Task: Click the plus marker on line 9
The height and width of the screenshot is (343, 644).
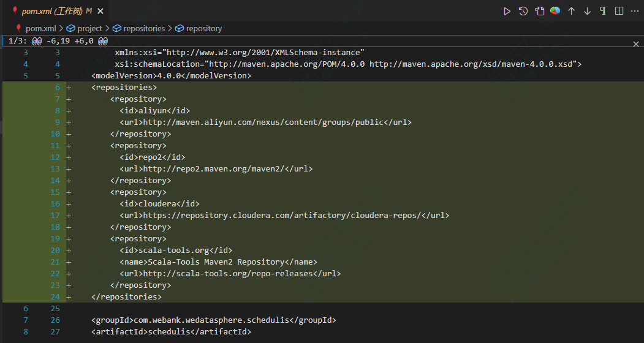Action: pos(69,123)
